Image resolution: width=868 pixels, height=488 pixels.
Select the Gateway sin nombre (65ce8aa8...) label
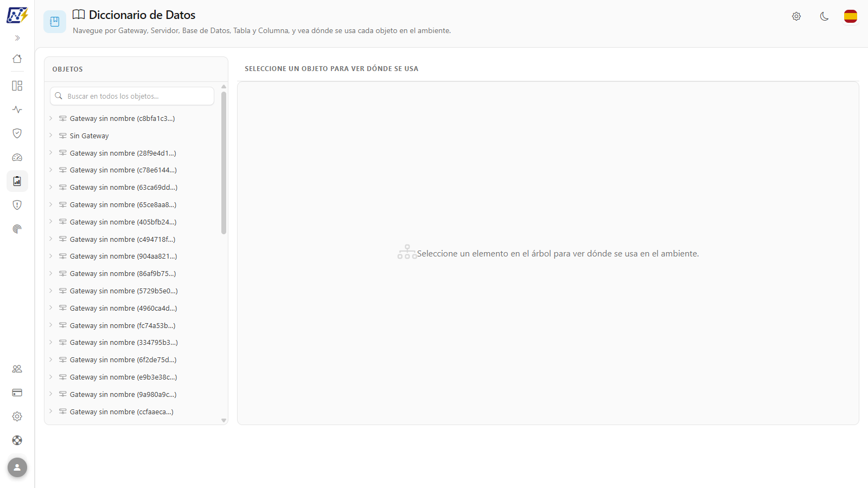tap(123, 205)
